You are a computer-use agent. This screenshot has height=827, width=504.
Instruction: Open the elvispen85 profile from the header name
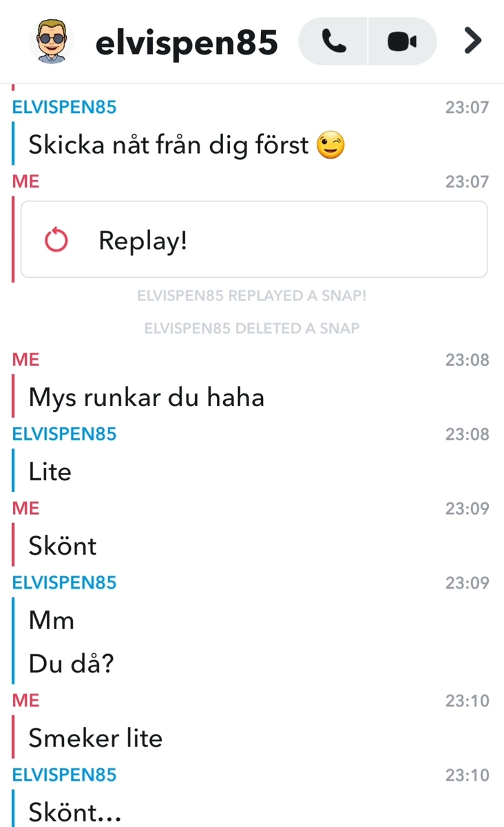click(x=187, y=43)
